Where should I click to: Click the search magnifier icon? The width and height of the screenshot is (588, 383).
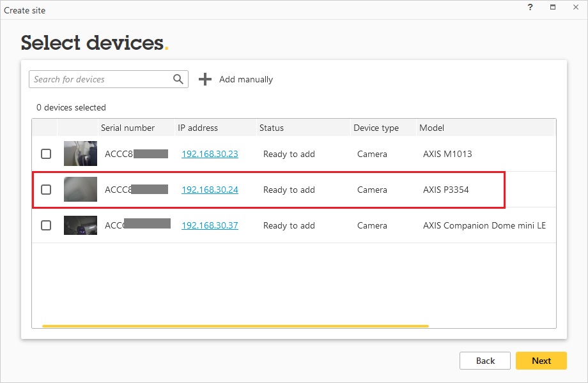tap(178, 79)
